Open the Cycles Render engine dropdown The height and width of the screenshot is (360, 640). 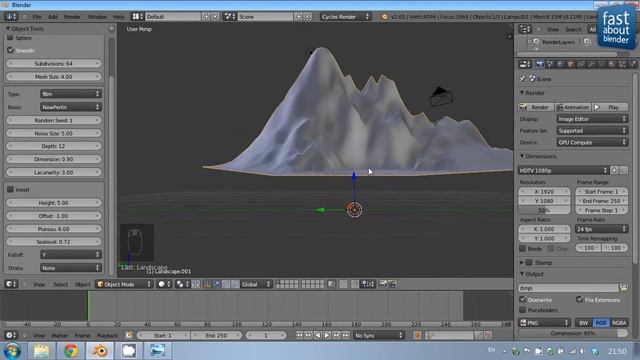pos(345,17)
